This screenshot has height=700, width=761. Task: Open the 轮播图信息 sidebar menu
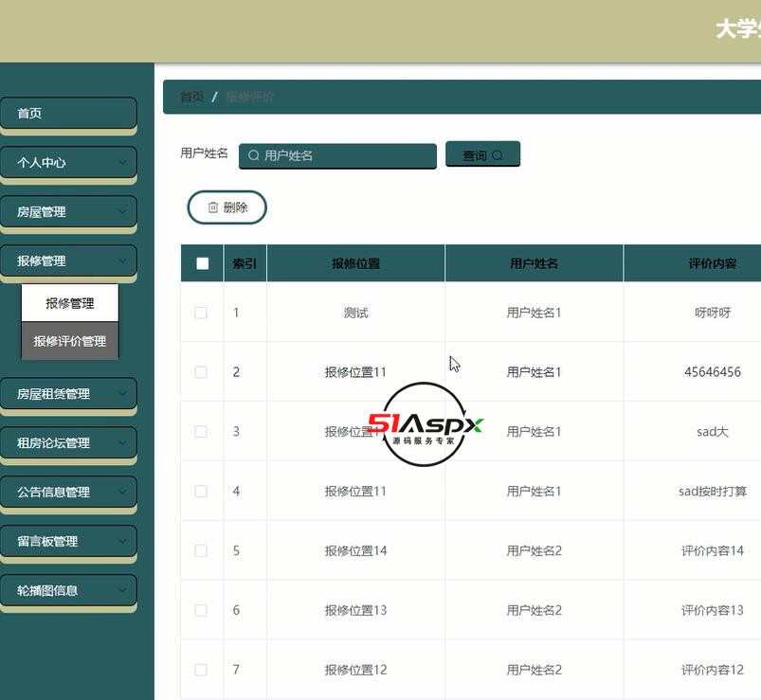point(68,590)
